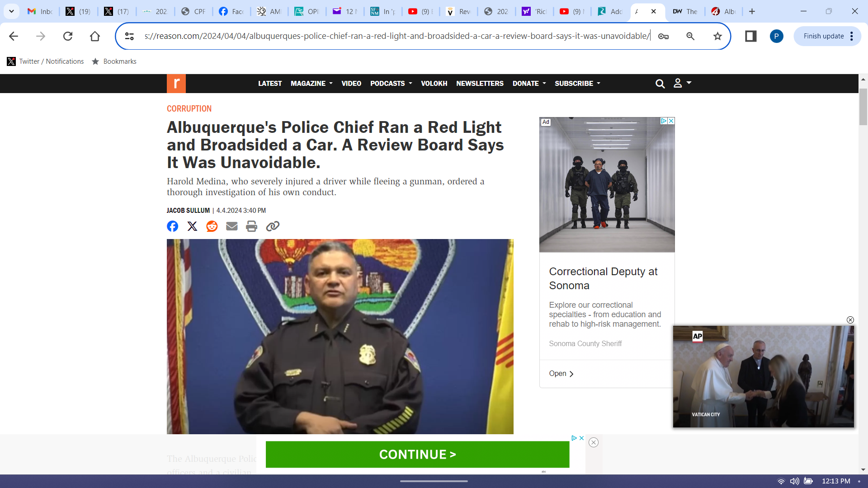Email this article icon

231,226
